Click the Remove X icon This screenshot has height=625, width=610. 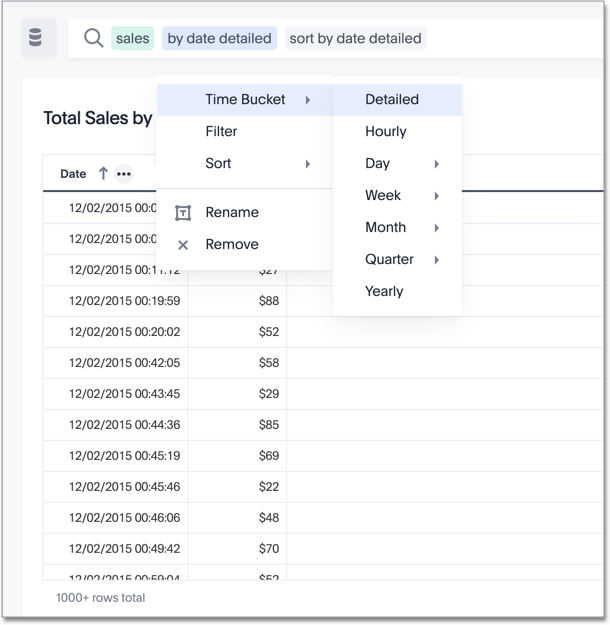183,245
